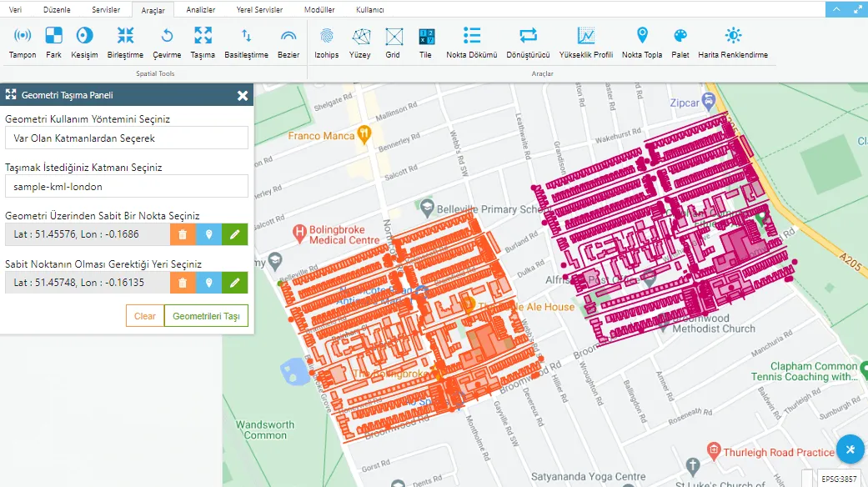The width and height of the screenshot is (868, 487).
Task: Delete the fixed point coordinate
Action: [183, 234]
